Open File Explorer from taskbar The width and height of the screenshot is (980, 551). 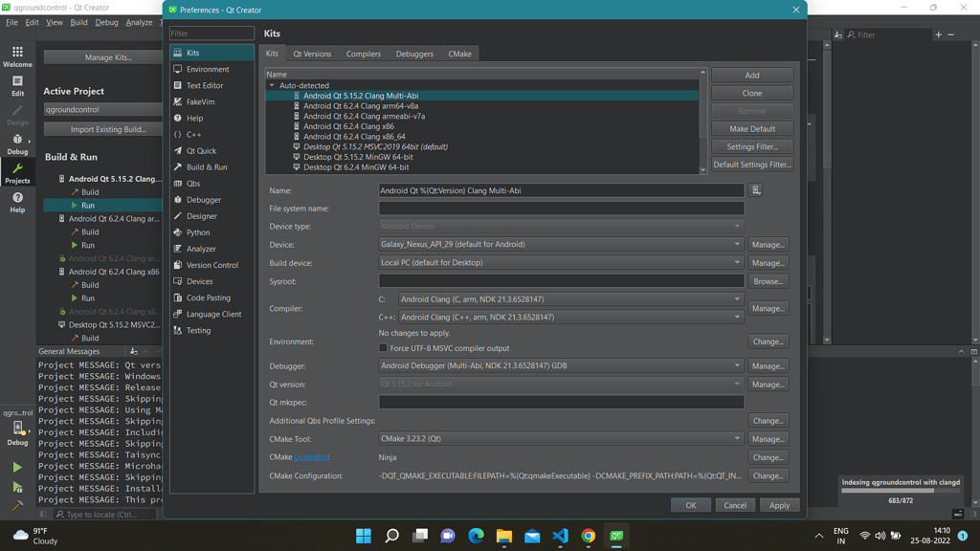[503, 536]
